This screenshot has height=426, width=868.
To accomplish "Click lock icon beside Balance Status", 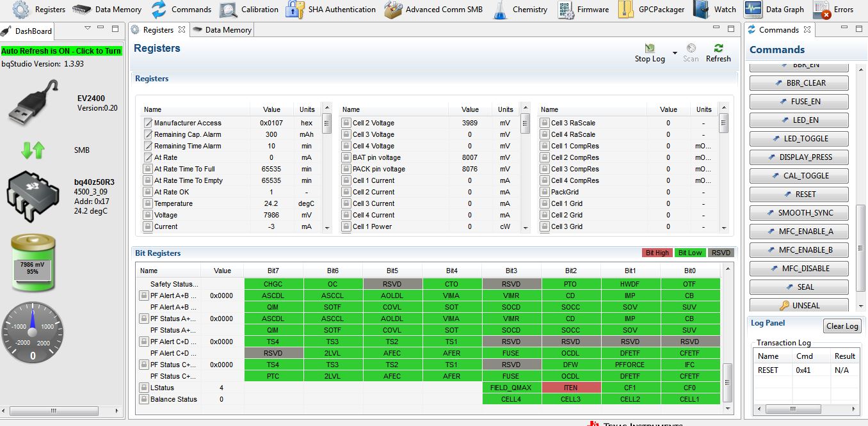I will click(x=144, y=399).
